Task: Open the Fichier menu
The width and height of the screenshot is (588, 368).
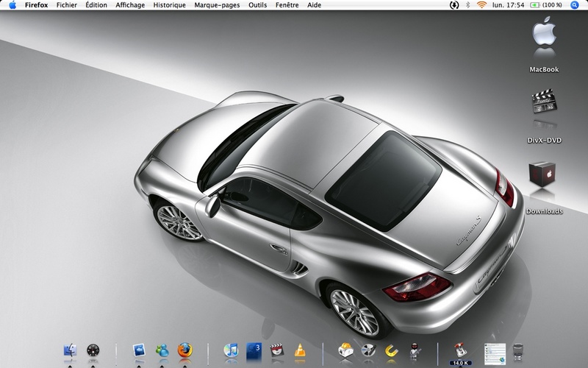Action: [67, 5]
